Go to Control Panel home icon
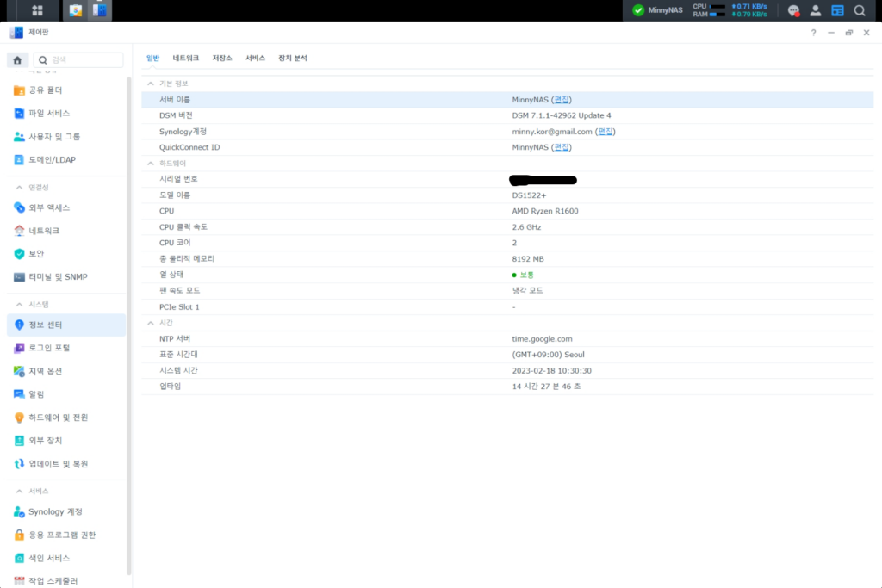This screenshot has height=588, width=882. [x=17, y=60]
